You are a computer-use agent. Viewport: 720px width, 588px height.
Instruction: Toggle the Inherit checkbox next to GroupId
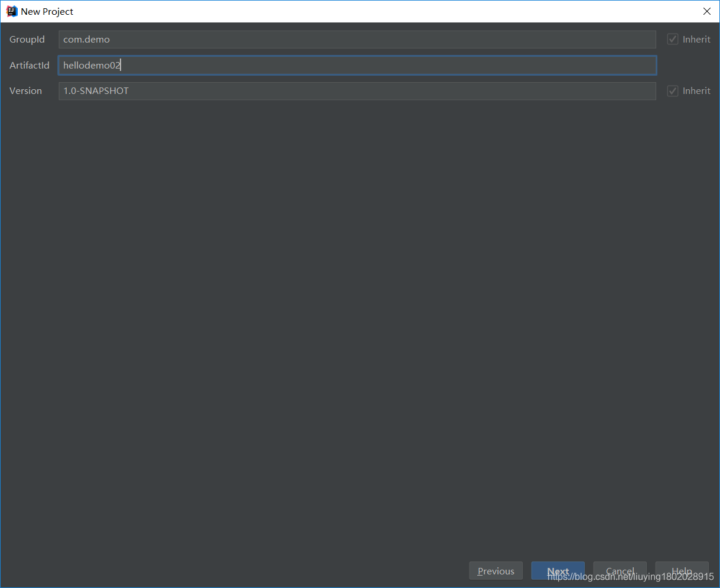coord(673,40)
